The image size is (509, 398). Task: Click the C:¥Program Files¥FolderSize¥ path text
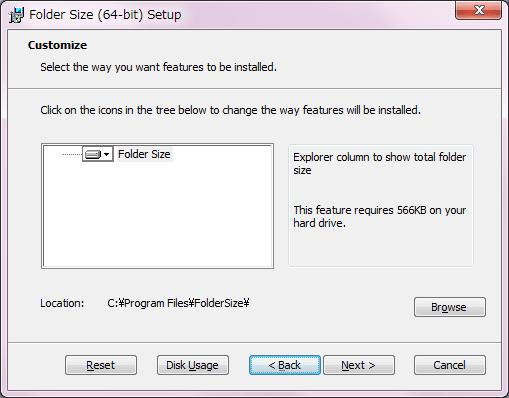(178, 303)
